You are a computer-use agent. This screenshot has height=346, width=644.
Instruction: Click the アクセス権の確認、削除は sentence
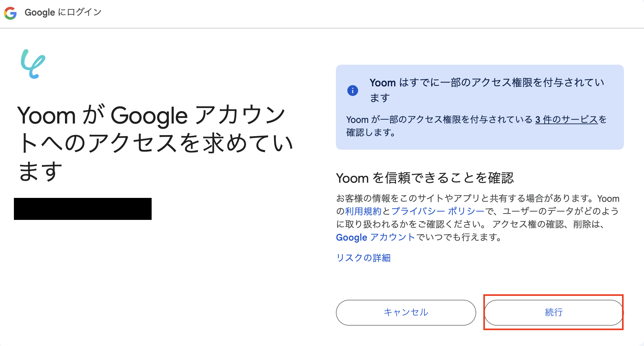pos(548,224)
